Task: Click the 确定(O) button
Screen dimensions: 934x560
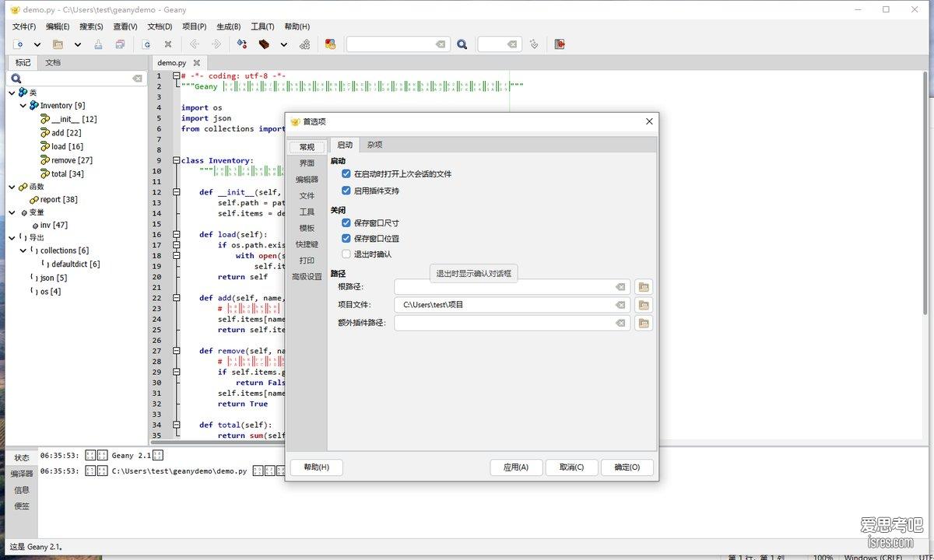Action: 627,467
